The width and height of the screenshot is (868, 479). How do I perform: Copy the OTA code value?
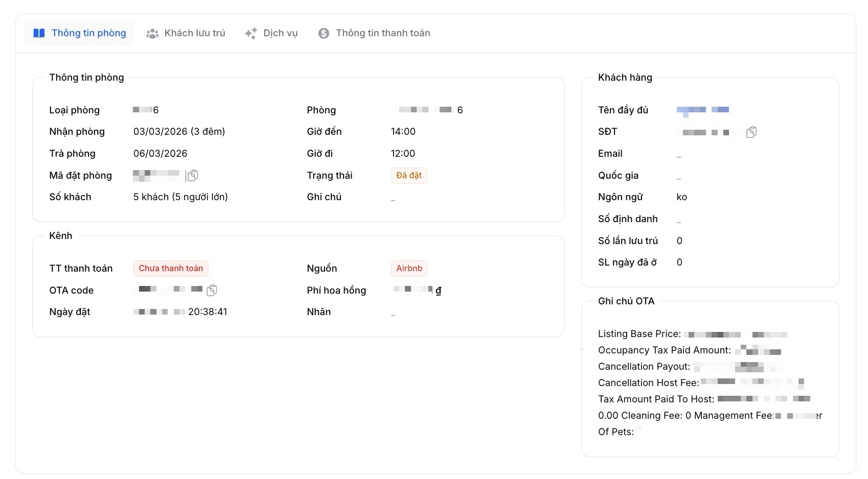click(212, 291)
